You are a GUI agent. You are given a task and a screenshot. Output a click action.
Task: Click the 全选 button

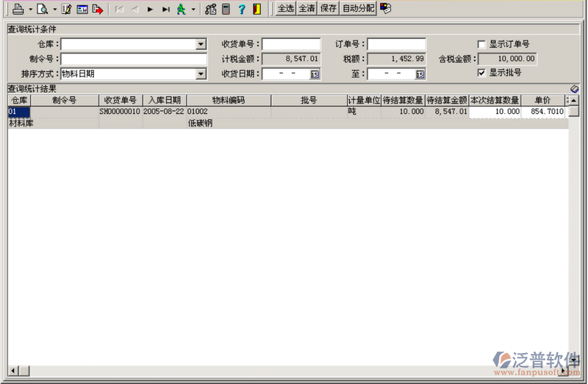pyautogui.click(x=286, y=8)
